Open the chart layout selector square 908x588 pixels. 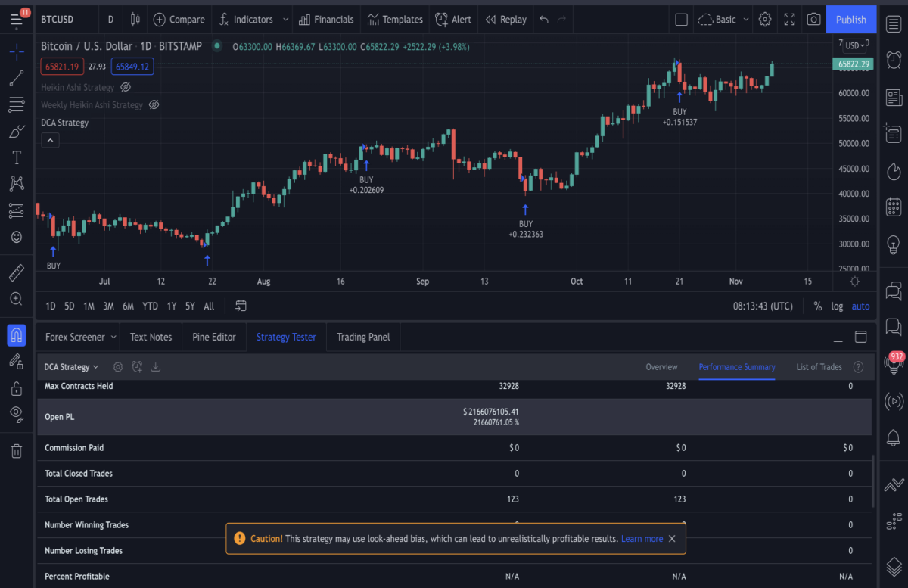[x=681, y=20]
